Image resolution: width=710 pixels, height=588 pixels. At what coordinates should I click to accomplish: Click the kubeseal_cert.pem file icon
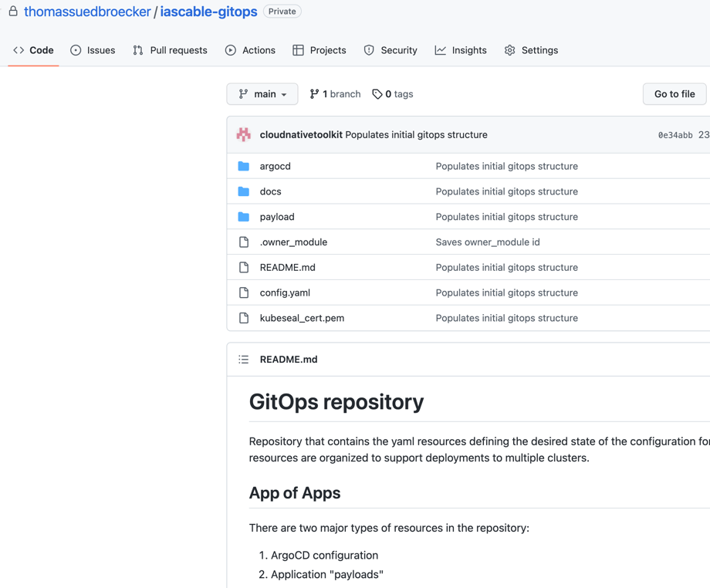(x=244, y=318)
